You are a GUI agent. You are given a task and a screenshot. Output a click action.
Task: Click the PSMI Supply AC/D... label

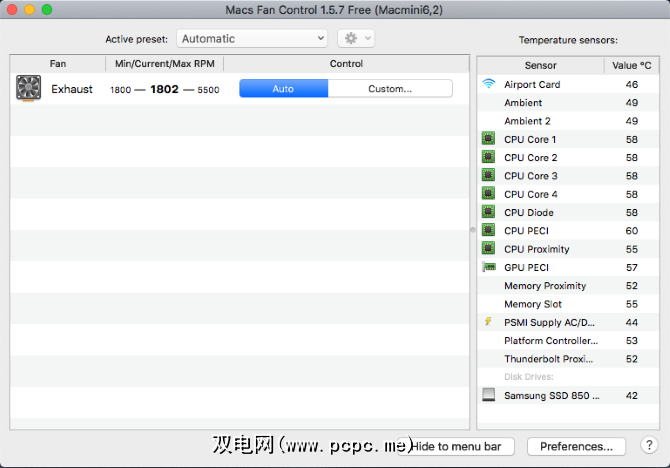point(549,322)
